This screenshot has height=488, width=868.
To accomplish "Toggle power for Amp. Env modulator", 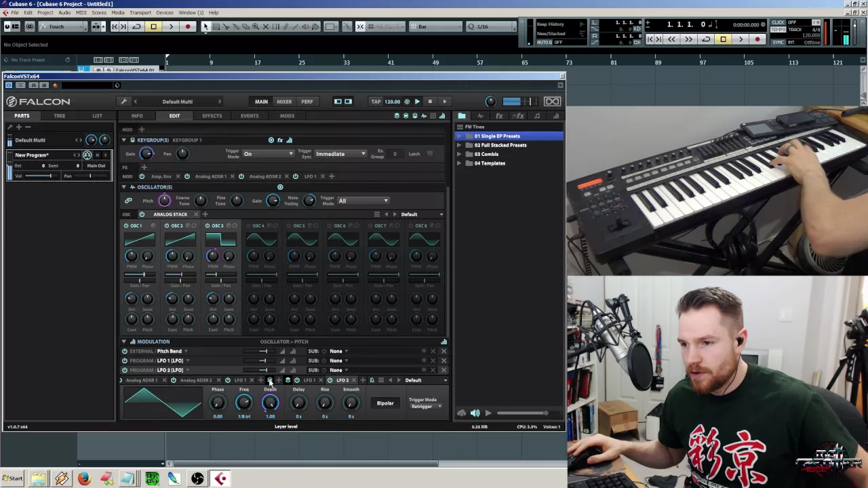I will 142,176.
